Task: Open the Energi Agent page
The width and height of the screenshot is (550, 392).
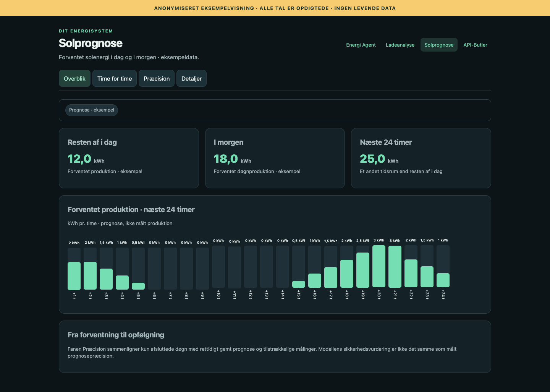Action: point(361,45)
